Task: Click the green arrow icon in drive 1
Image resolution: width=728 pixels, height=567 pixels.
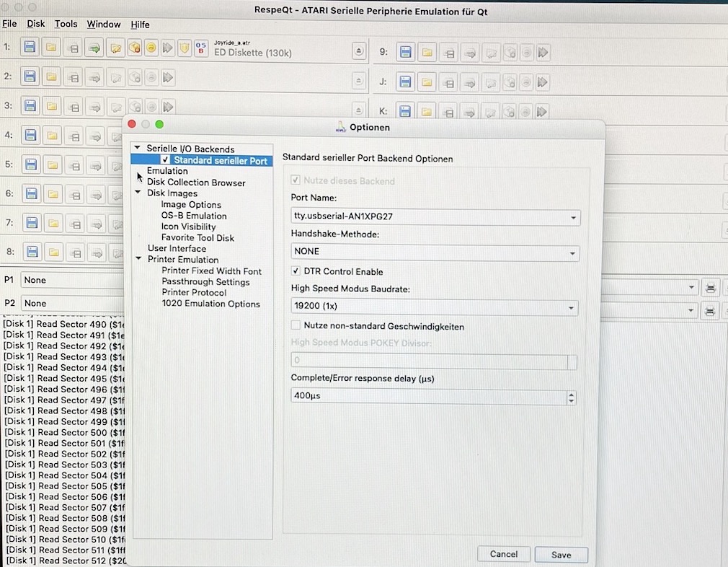Action: coord(94,48)
